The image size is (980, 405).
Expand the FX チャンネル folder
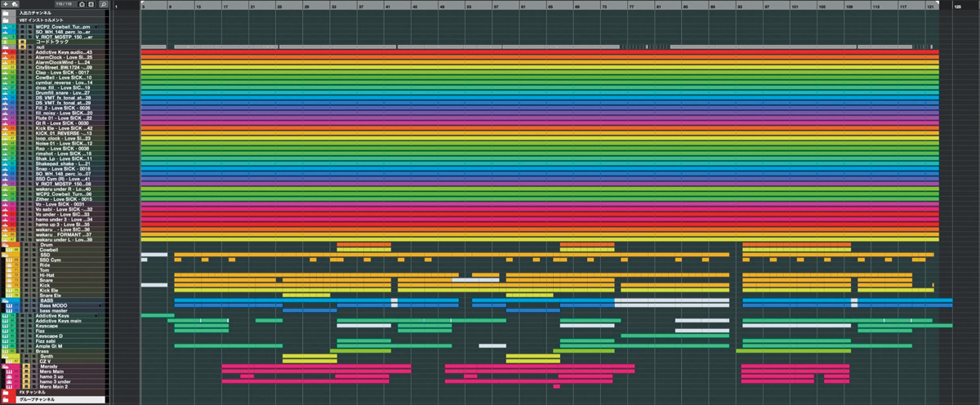pyautogui.click(x=6, y=393)
